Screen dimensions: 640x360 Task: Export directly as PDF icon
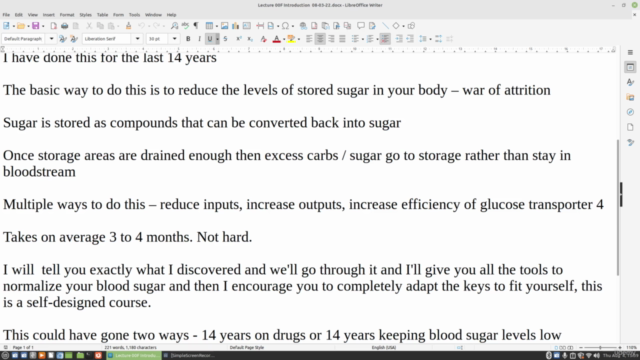53,26
